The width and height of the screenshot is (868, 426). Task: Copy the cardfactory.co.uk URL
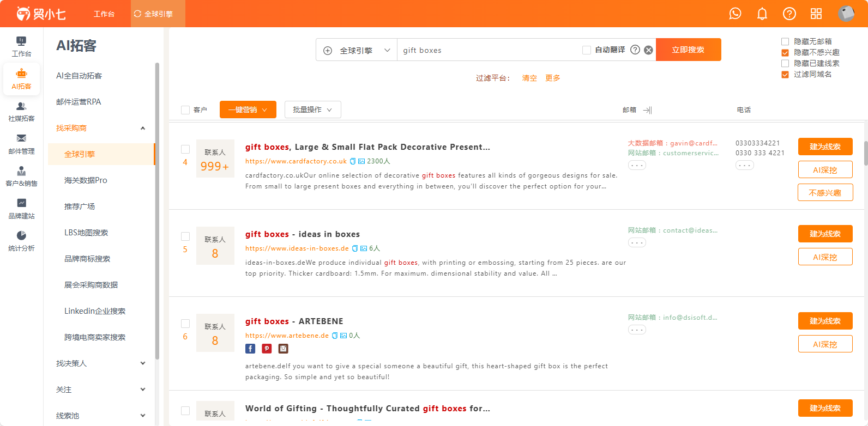click(353, 161)
